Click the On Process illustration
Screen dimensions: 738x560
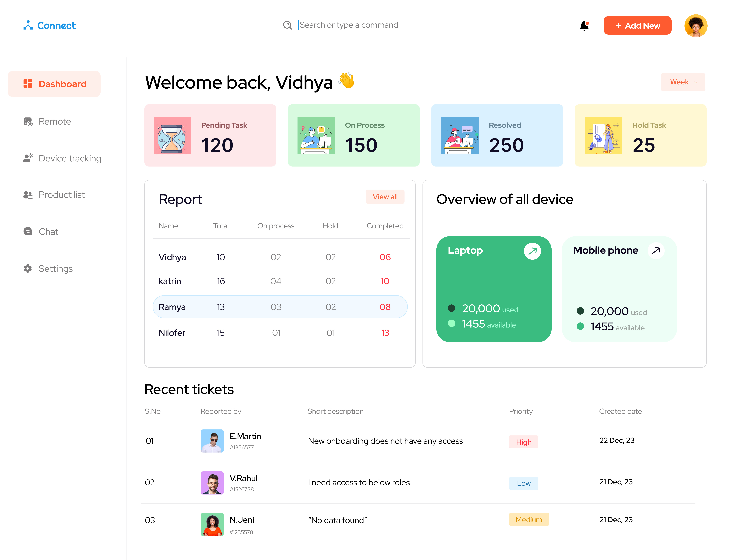[316, 135]
